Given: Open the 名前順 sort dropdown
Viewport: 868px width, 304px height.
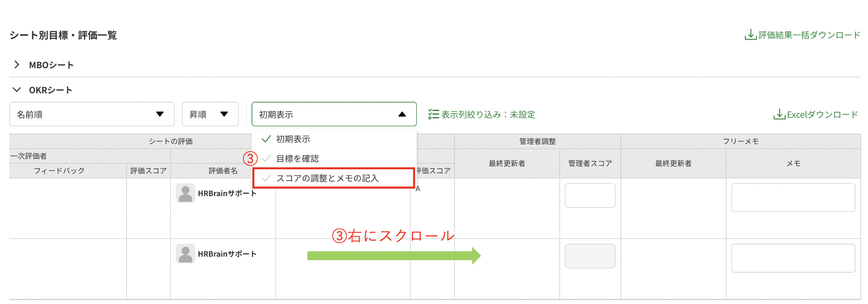Looking at the screenshot, I should pyautogui.click(x=92, y=114).
